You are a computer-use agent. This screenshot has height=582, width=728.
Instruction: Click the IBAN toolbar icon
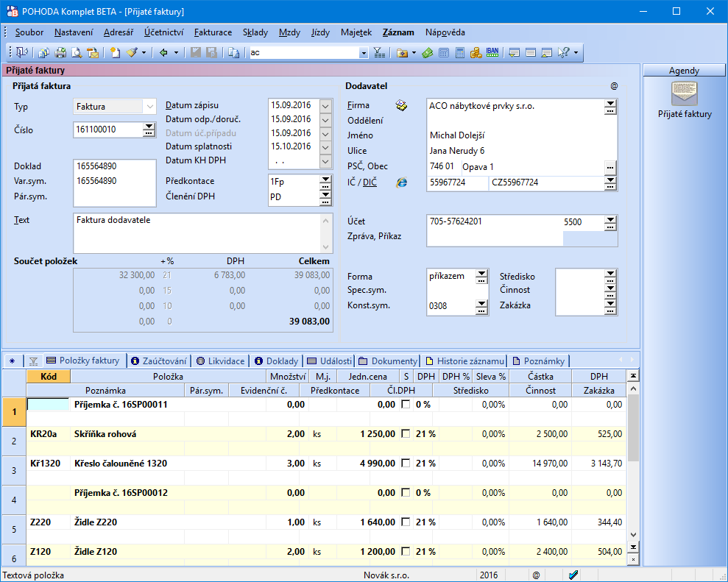pos(492,52)
